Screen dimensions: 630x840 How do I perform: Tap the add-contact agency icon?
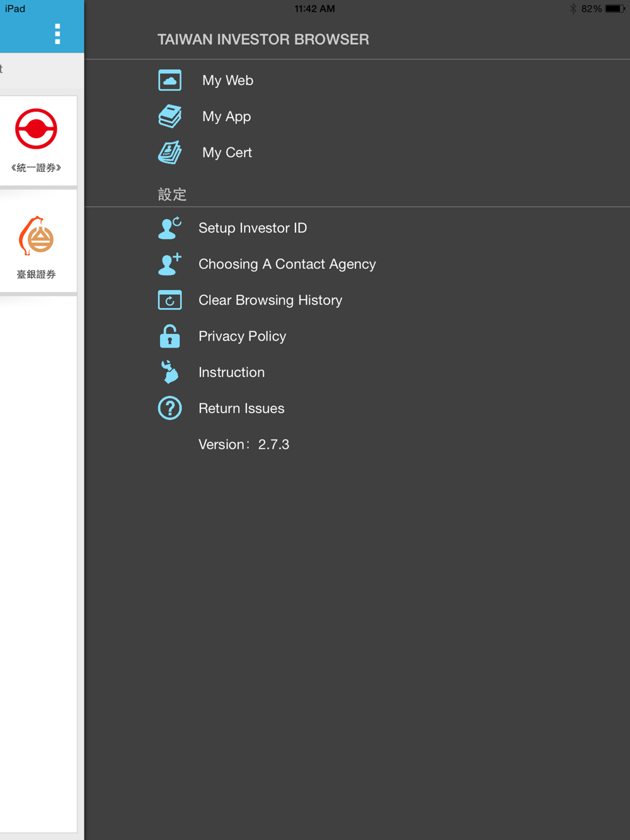[x=169, y=264]
